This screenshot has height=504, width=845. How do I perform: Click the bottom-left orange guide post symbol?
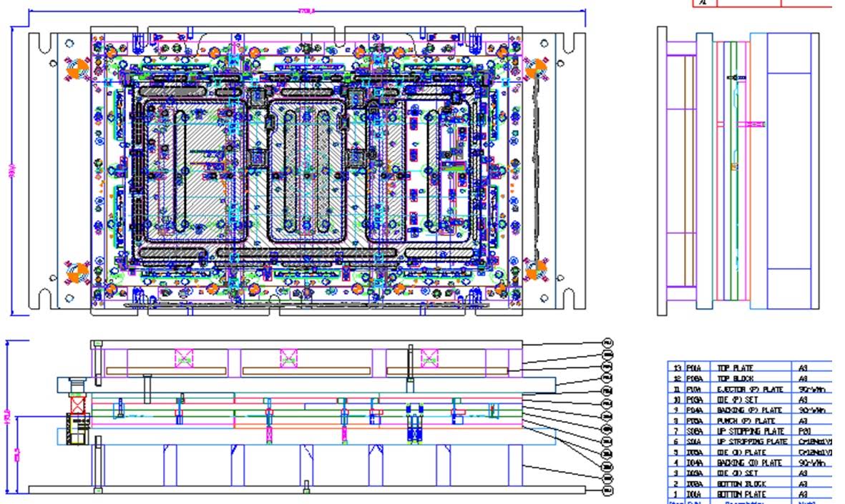(77, 272)
